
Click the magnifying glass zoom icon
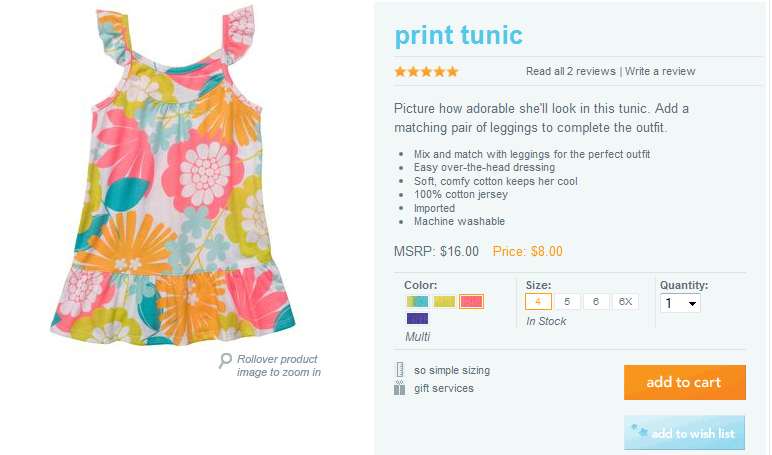(x=226, y=361)
